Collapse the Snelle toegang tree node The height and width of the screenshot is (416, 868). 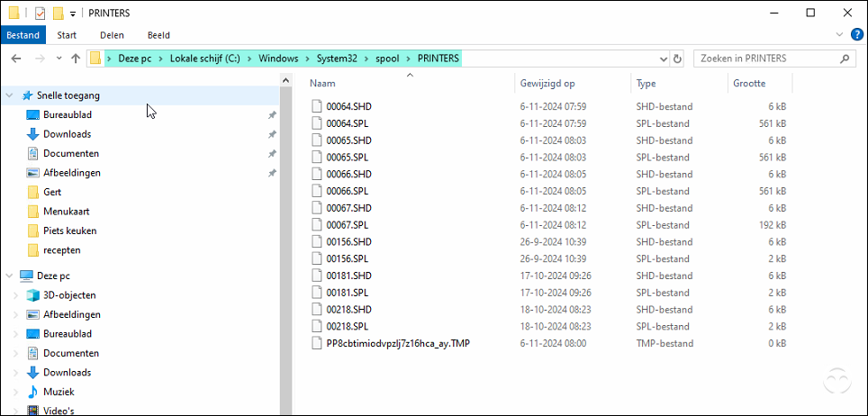coord(9,95)
